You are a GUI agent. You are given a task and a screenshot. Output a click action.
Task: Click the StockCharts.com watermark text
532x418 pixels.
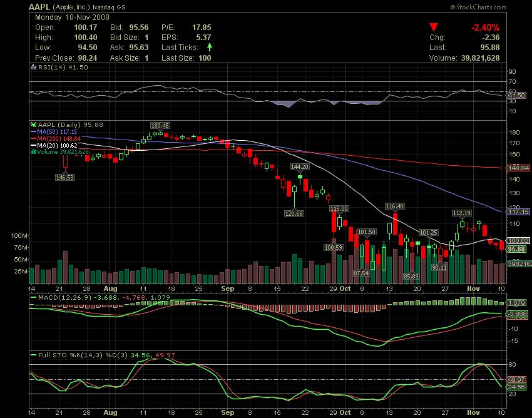tap(478, 7)
